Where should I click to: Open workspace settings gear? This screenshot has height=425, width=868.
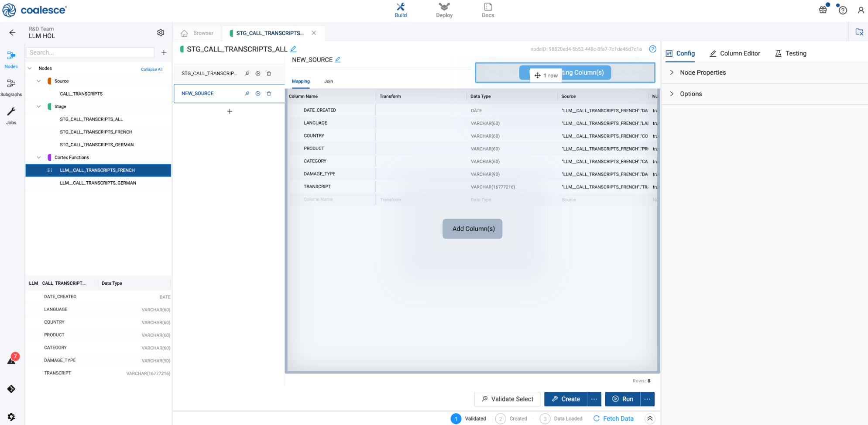coord(161,32)
